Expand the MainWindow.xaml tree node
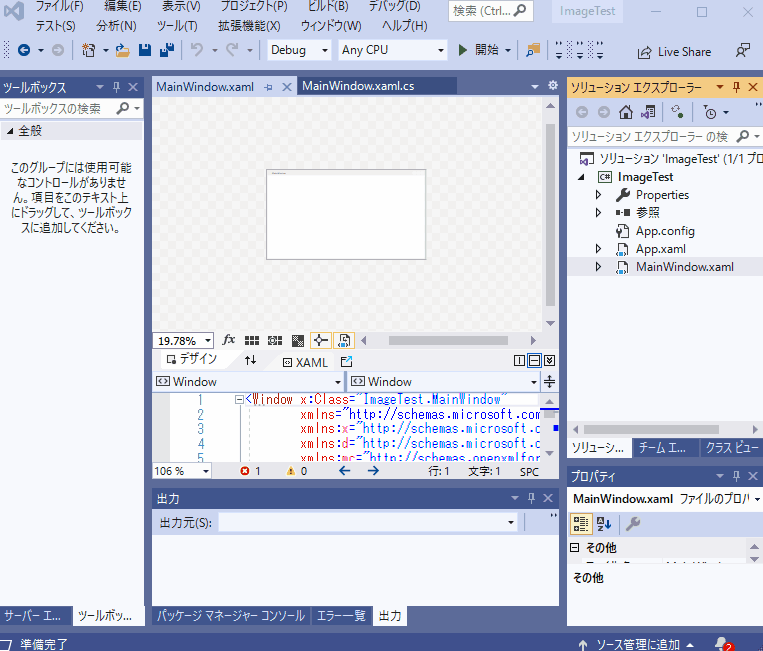Screen dimensions: 763x651 click(x=599, y=267)
